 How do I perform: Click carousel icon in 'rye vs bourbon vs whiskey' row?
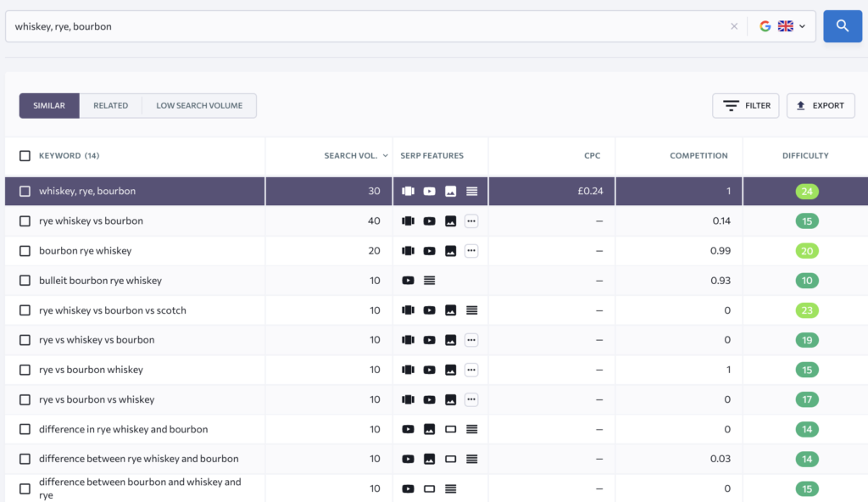(408, 399)
